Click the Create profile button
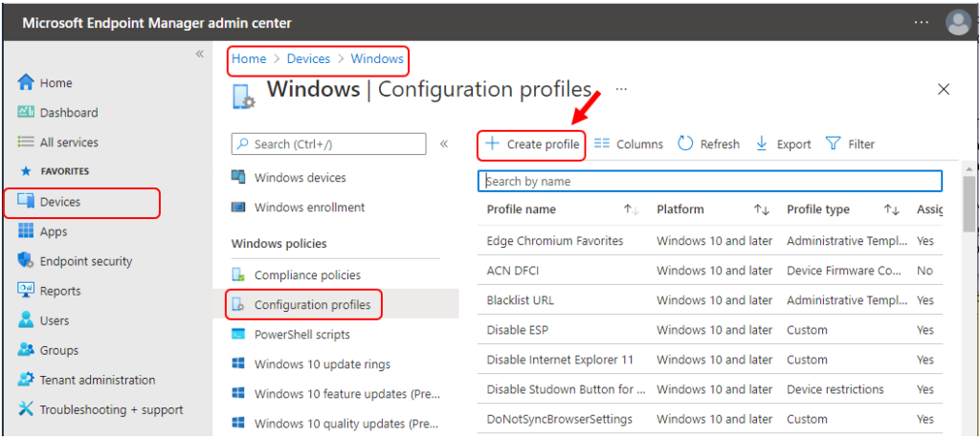This screenshot has width=980, height=439. (532, 144)
